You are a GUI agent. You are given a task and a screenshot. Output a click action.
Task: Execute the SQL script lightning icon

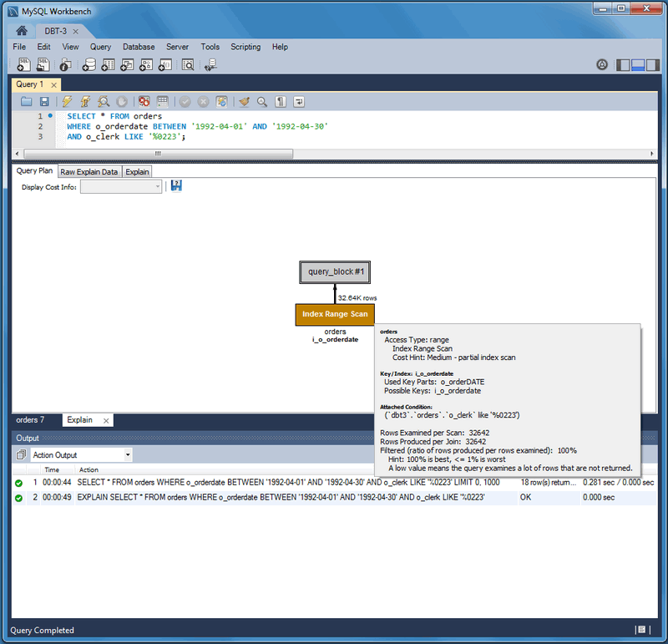(x=67, y=101)
